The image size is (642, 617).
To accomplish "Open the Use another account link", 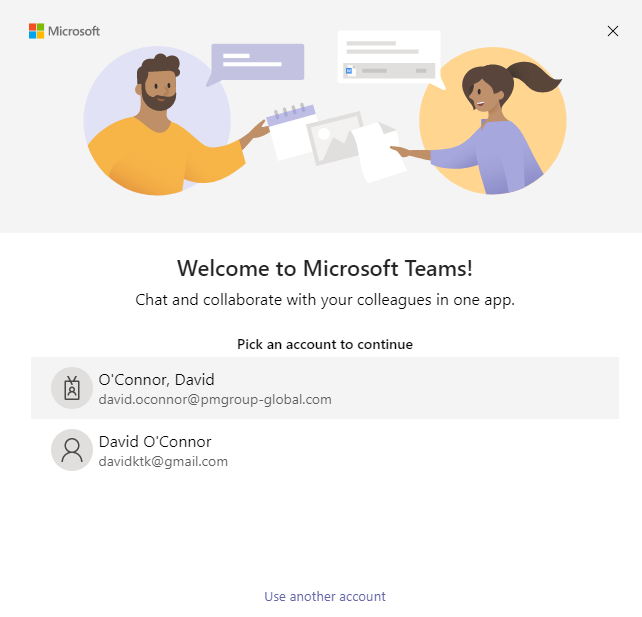I will coord(325,597).
